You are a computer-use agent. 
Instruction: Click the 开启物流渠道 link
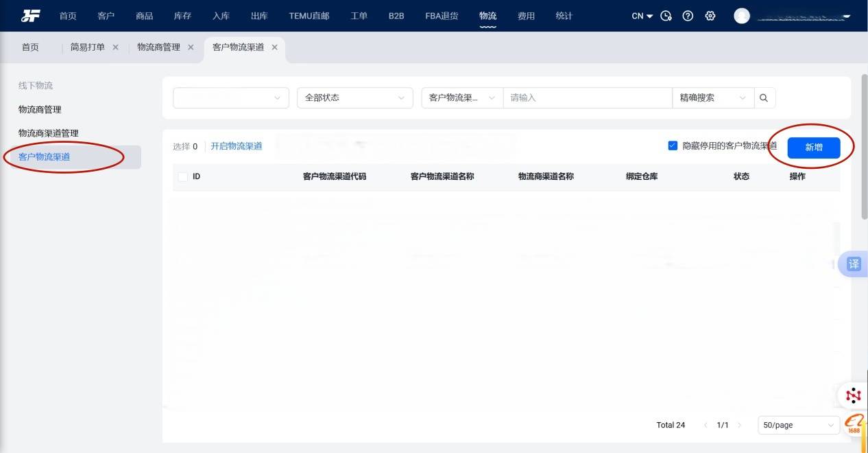[x=236, y=146]
